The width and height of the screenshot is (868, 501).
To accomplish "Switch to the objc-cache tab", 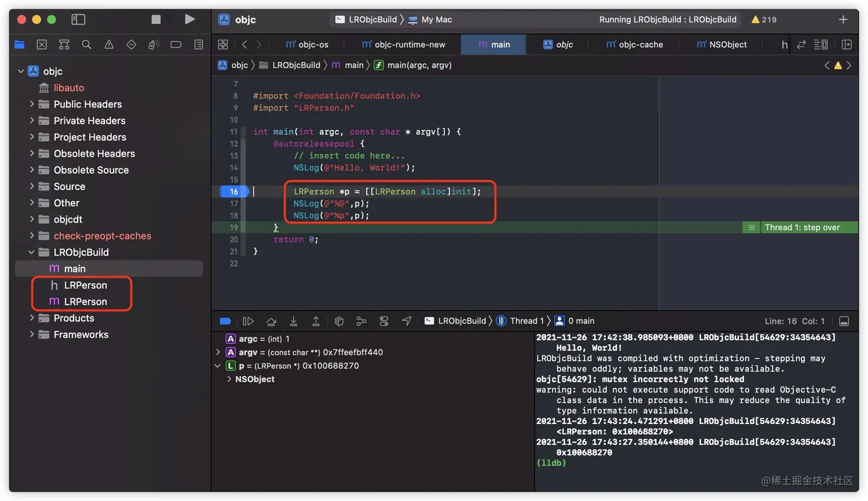I will 635,44.
